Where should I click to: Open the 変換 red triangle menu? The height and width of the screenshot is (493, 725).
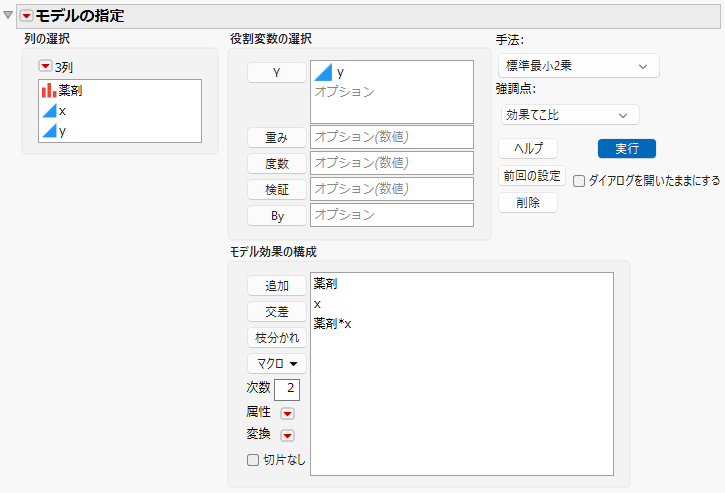point(287,436)
